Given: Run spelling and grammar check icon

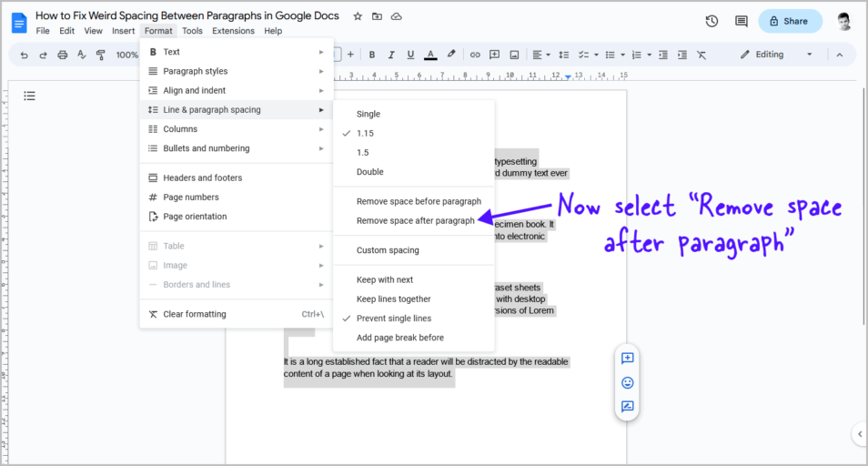Looking at the screenshot, I should point(81,55).
